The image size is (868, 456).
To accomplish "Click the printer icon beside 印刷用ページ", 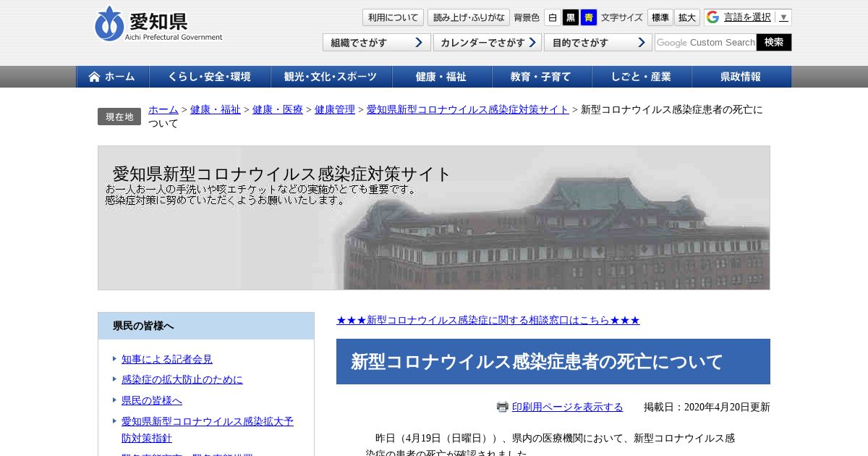I will tap(503, 407).
